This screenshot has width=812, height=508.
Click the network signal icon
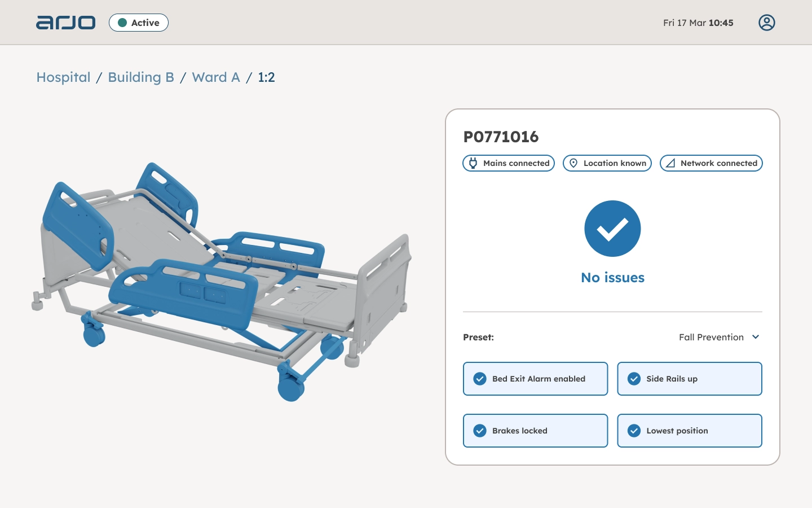[670, 163]
